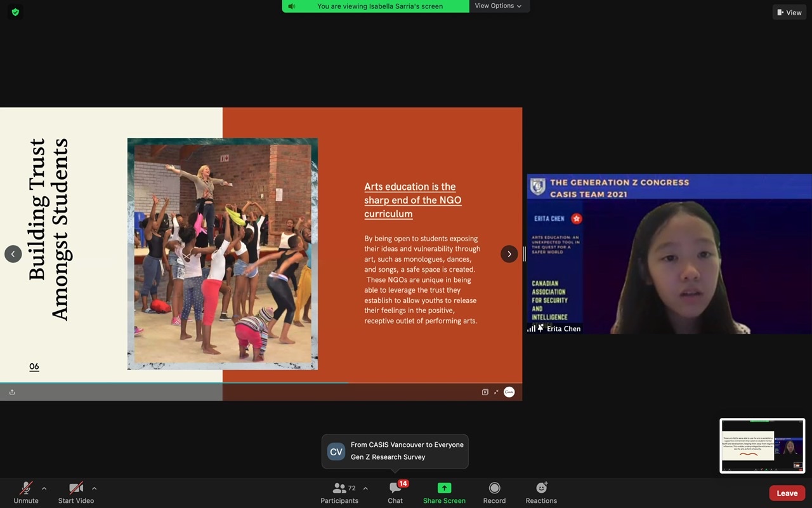Advance to the next slide arrow

[x=509, y=254]
